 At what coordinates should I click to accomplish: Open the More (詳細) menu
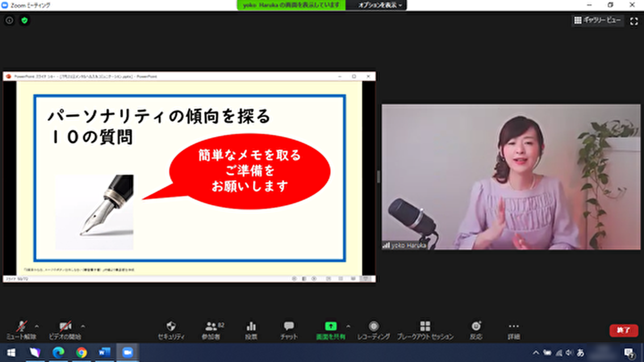point(513,329)
